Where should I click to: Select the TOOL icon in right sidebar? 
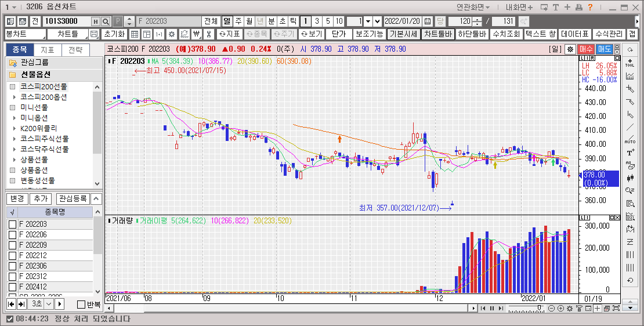coord(630,63)
